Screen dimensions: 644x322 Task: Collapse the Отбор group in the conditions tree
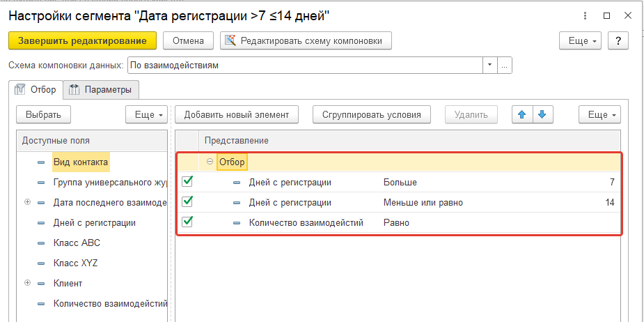210,162
